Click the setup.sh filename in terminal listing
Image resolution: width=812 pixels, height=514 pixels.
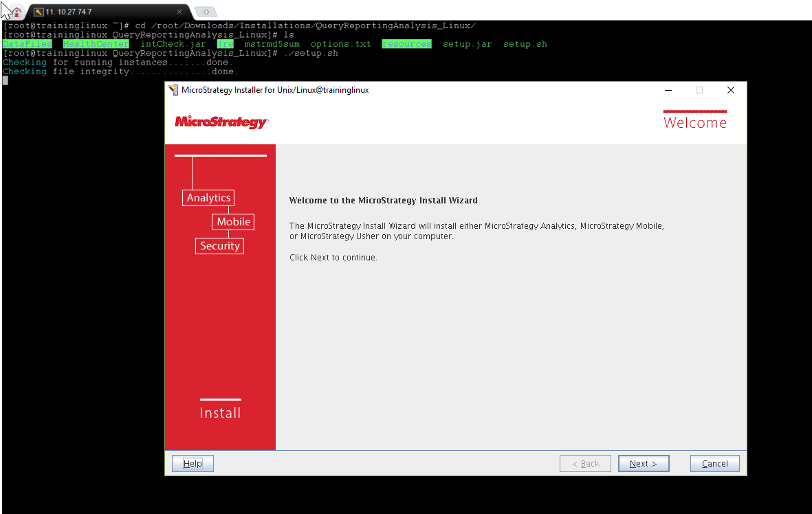[525, 44]
